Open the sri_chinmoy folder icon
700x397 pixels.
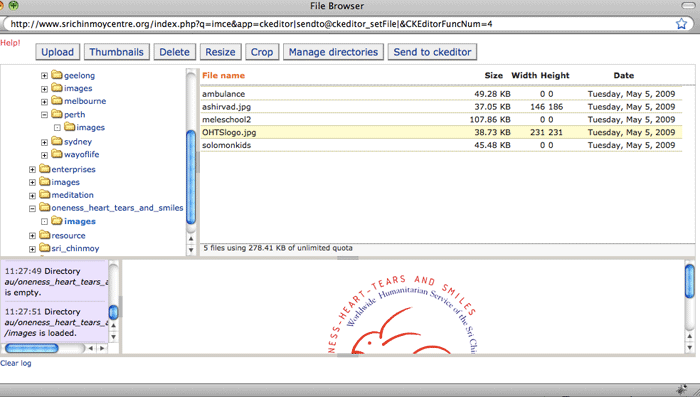click(x=45, y=247)
